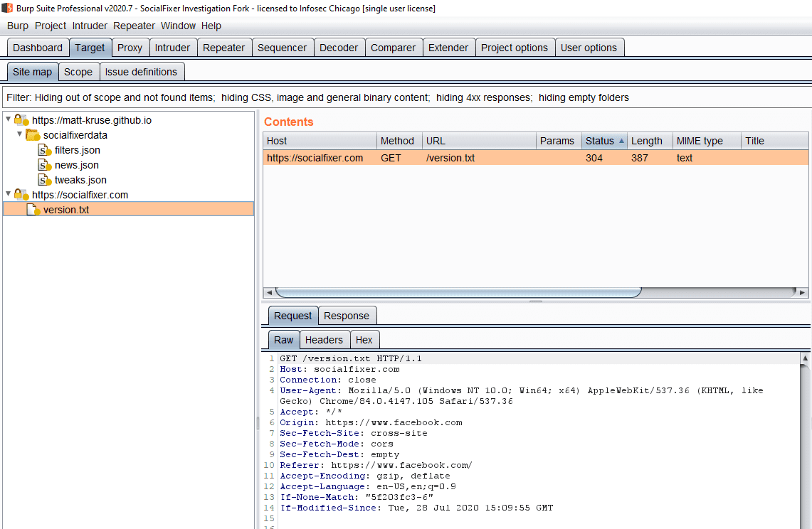The height and width of the screenshot is (529, 812).
Task: Open the Window menu
Action: (178, 26)
